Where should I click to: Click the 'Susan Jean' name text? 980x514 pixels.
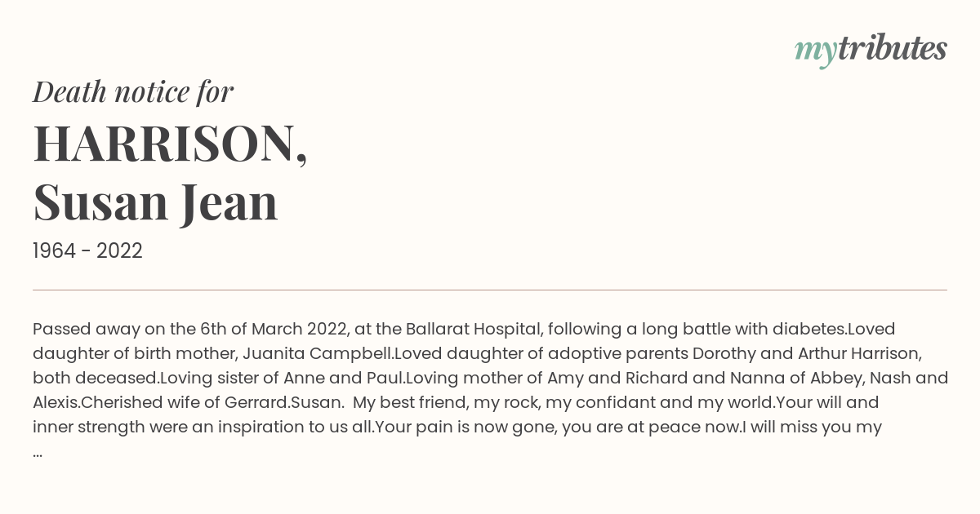(155, 202)
